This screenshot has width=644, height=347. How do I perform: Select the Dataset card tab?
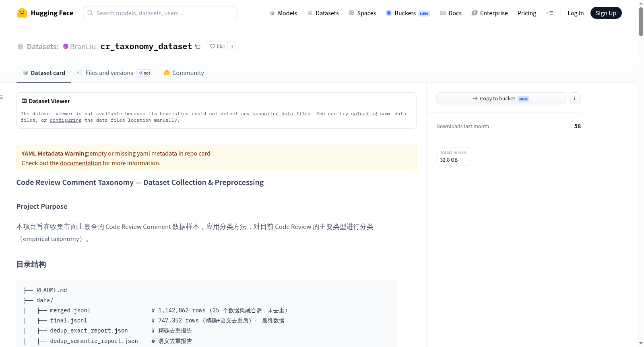pyautogui.click(x=43, y=73)
